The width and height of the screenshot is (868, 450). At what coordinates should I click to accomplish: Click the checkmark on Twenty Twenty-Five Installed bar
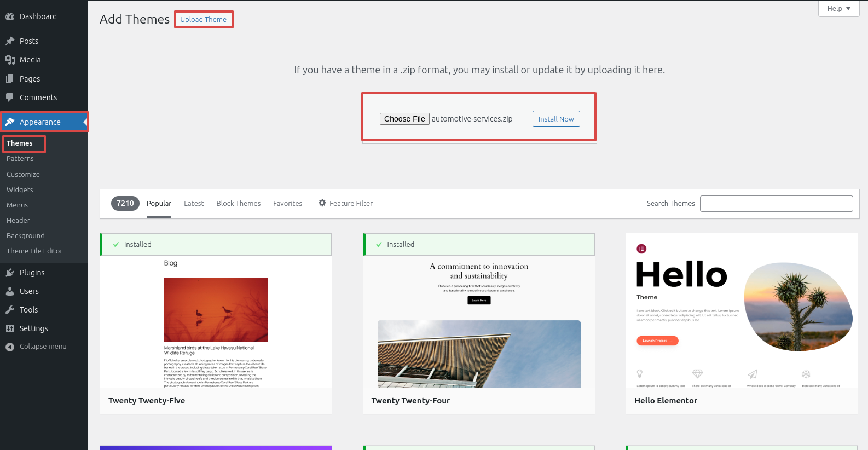point(116,245)
